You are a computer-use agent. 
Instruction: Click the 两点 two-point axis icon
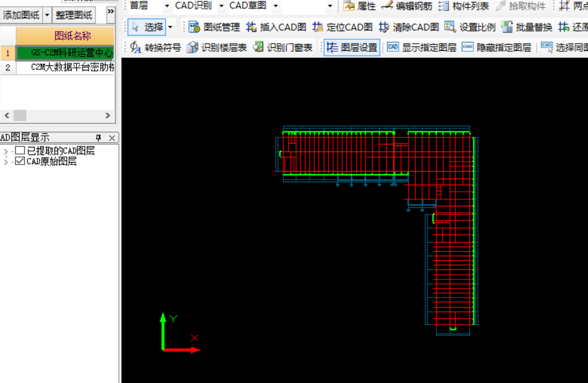tap(564, 6)
